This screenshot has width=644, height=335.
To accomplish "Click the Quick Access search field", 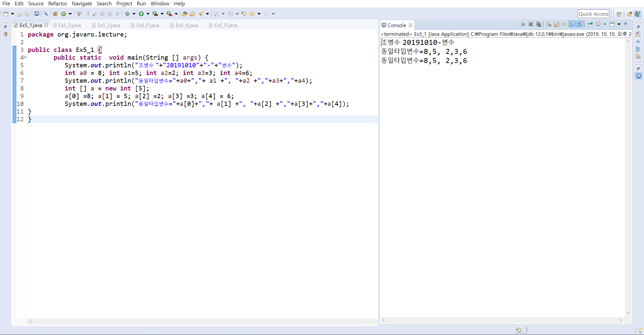I will (x=593, y=14).
